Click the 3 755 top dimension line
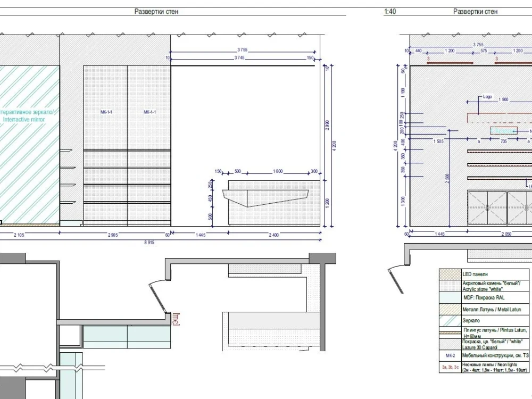The width and height of the screenshot is (532, 399). click(x=241, y=49)
